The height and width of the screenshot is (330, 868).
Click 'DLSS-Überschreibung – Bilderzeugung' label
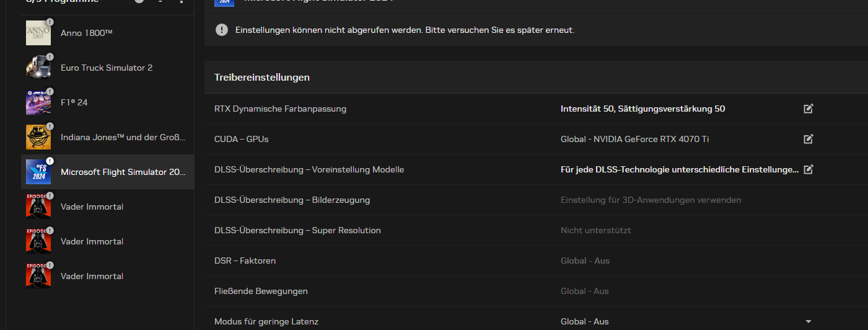(x=292, y=200)
